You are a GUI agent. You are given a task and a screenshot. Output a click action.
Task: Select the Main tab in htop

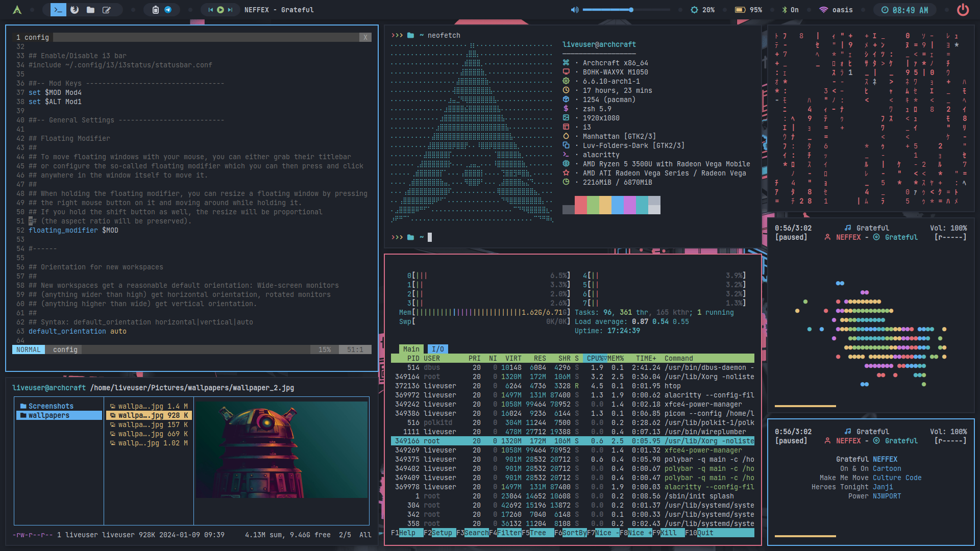coord(411,349)
